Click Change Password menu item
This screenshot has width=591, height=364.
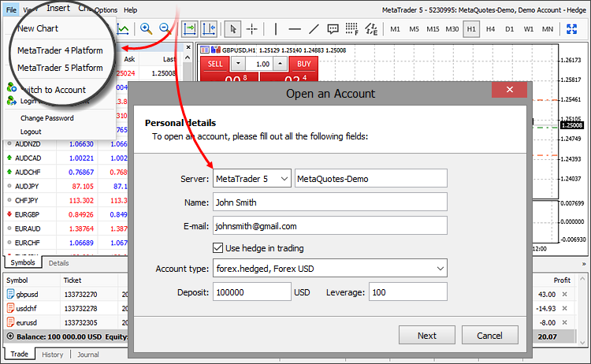point(47,118)
